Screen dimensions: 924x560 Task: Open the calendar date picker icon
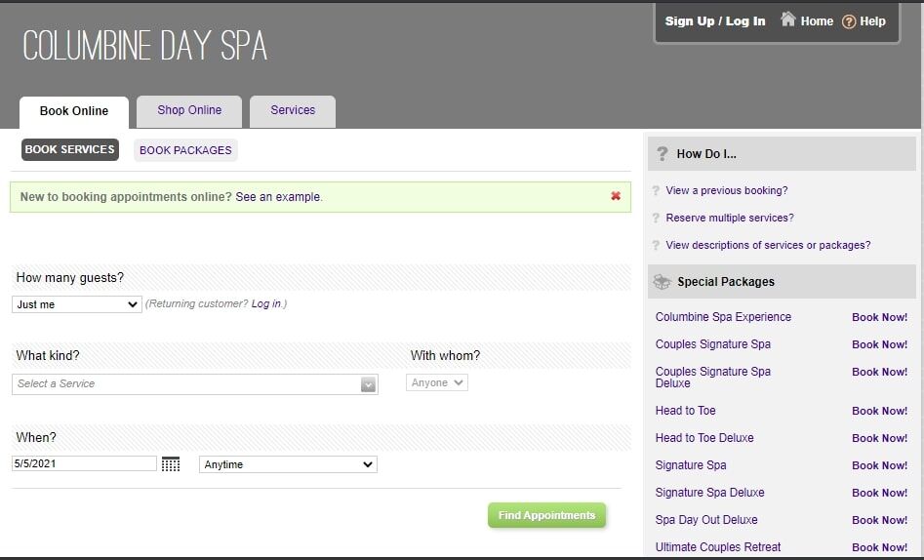[x=171, y=464]
